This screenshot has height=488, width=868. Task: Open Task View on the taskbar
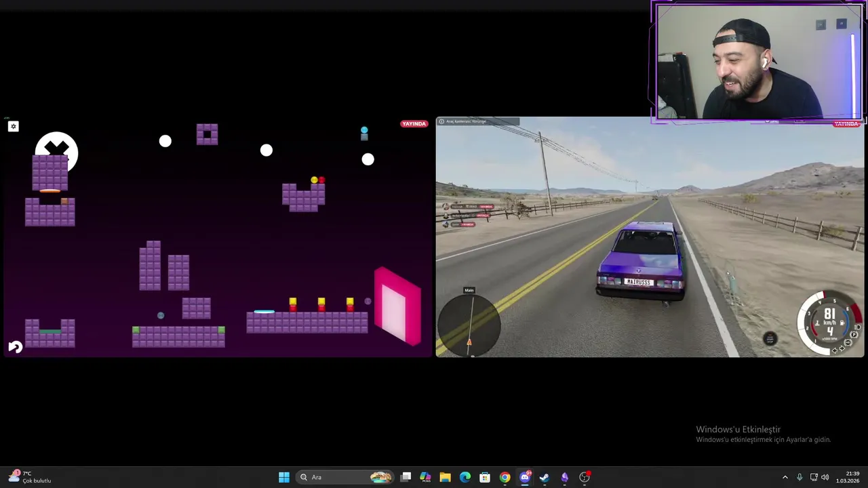point(406,477)
